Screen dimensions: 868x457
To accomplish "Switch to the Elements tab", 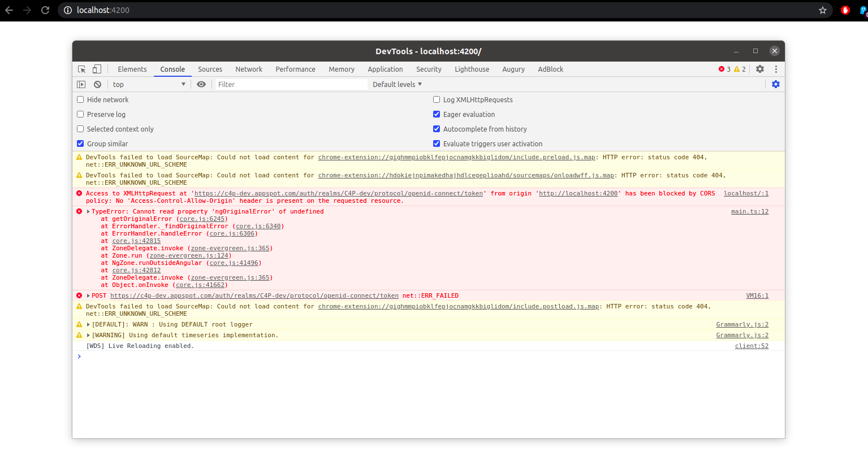I will point(132,69).
